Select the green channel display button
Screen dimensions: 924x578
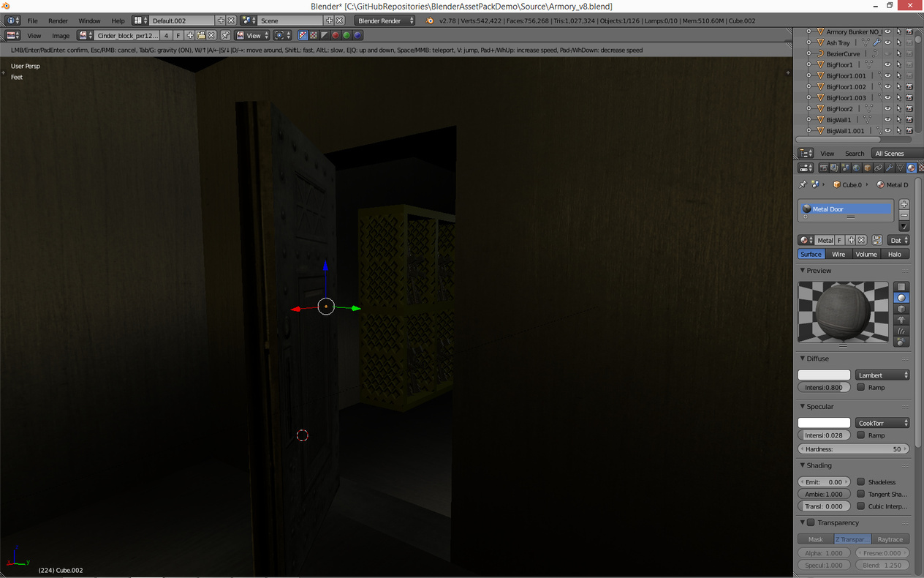tap(346, 35)
